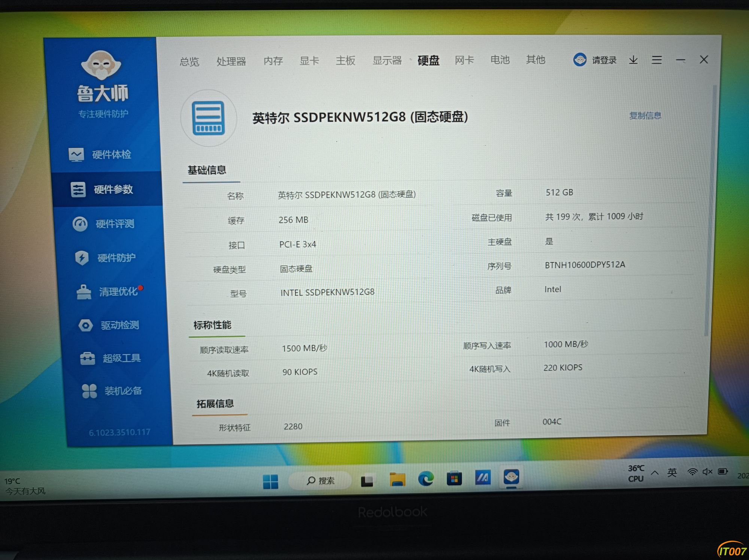Open Microsoft Store from the taskbar

click(x=454, y=478)
